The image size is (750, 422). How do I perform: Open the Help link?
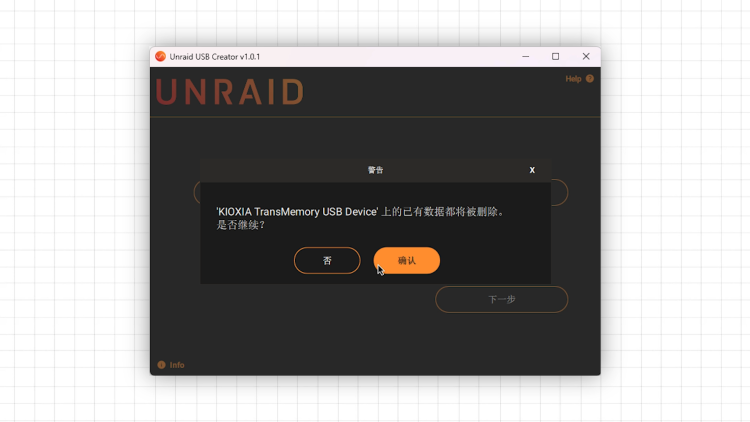coord(573,79)
